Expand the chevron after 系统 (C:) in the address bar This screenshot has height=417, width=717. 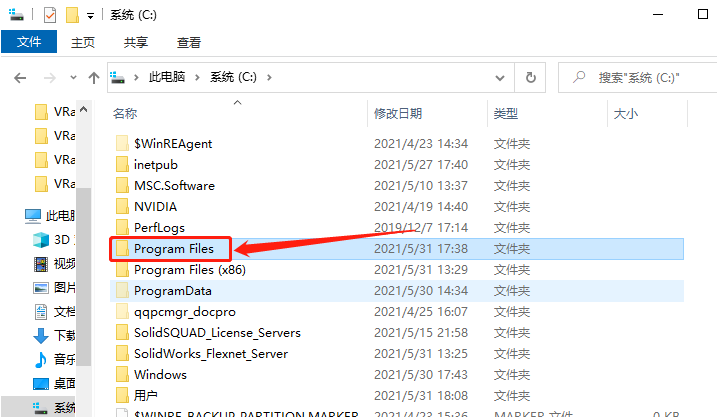(x=269, y=77)
